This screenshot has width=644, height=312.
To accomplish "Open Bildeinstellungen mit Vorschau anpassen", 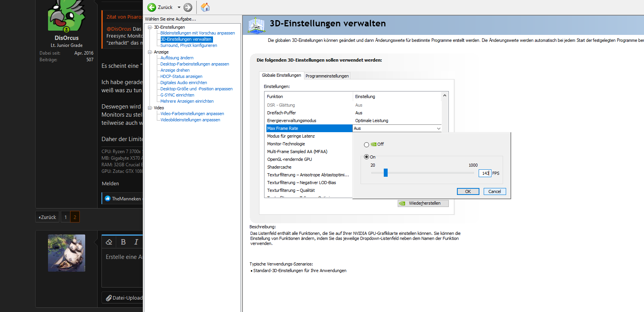I will (197, 33).
